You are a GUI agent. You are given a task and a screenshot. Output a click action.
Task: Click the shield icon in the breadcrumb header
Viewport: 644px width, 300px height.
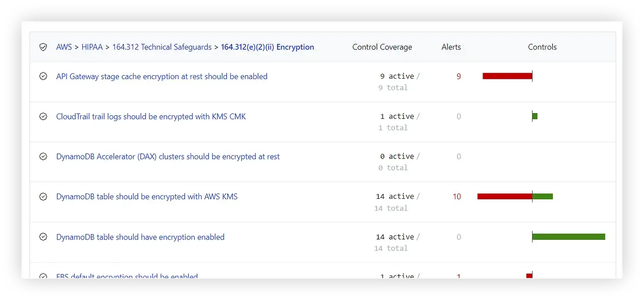point(43,47)
